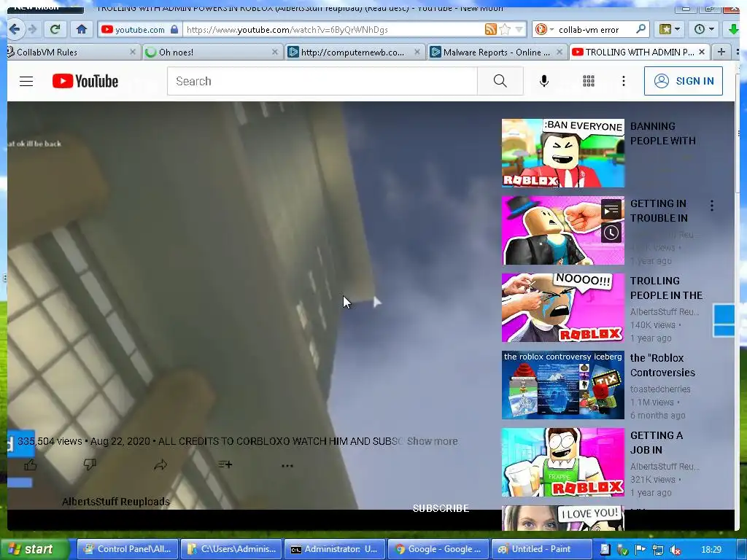
Task: Open the NOOOO!!! video thumbnail
Action: [x=562, y=308]
